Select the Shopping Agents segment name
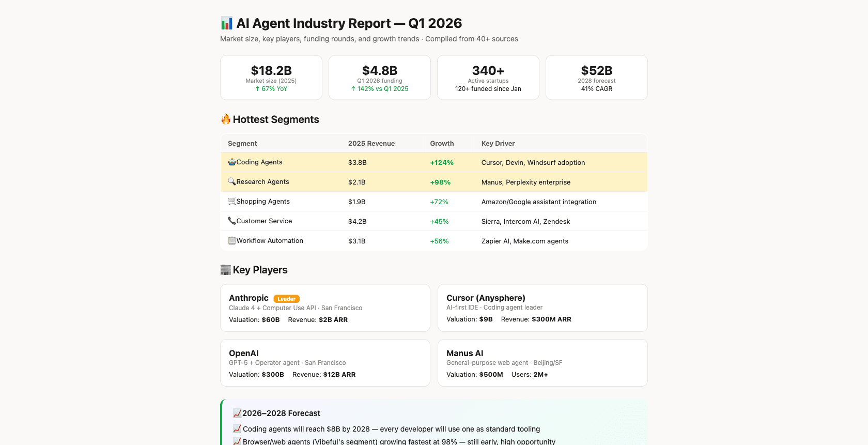 (x=263, y=202)
